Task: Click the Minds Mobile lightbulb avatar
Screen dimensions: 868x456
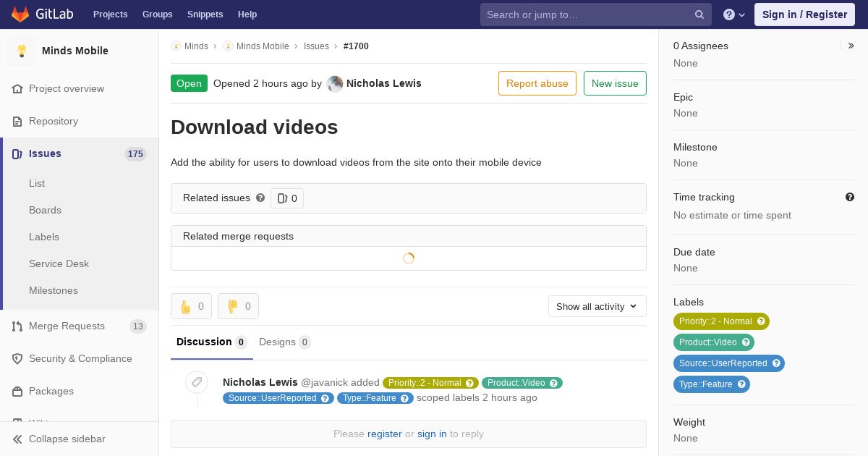Action: pyautogui.click(x=22, y=51)
